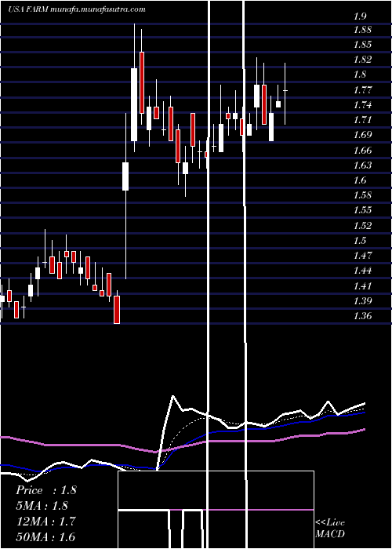Screen dimensions: 392x549
Task: Select the 1.52 price axis label
Action: click(x=362, y=225)
